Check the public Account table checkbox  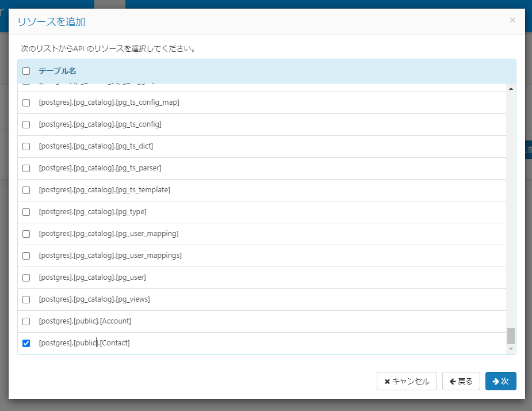(x=26, y=322)
